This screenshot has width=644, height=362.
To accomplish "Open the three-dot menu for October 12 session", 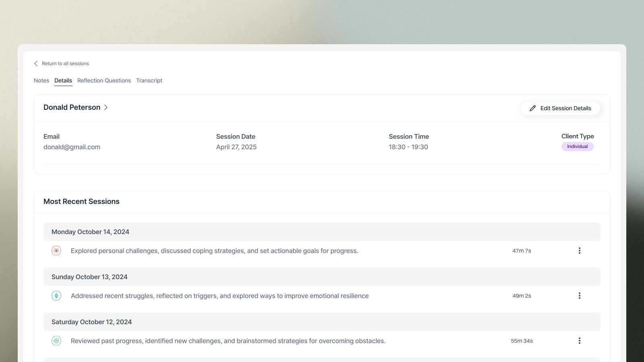I will point(580,340).
